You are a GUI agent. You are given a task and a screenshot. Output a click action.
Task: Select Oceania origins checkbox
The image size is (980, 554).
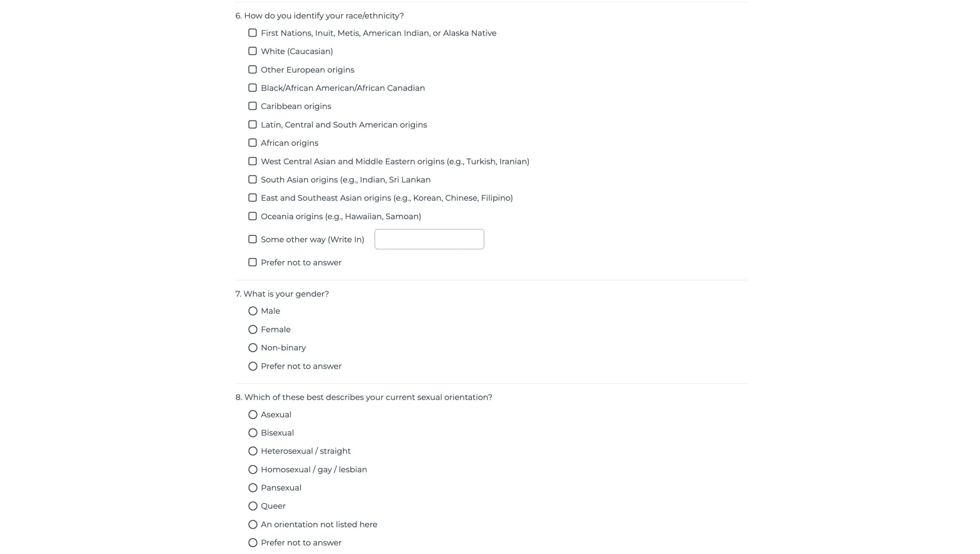coord(252,216)
